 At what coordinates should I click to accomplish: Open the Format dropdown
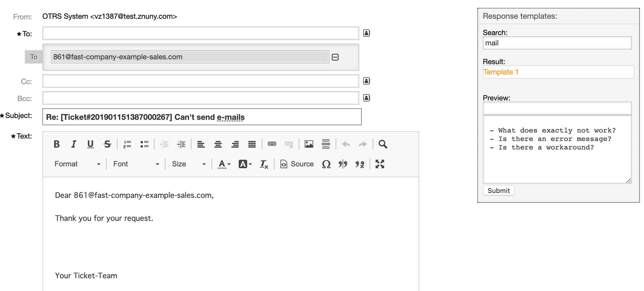click(x=77, y=164)
